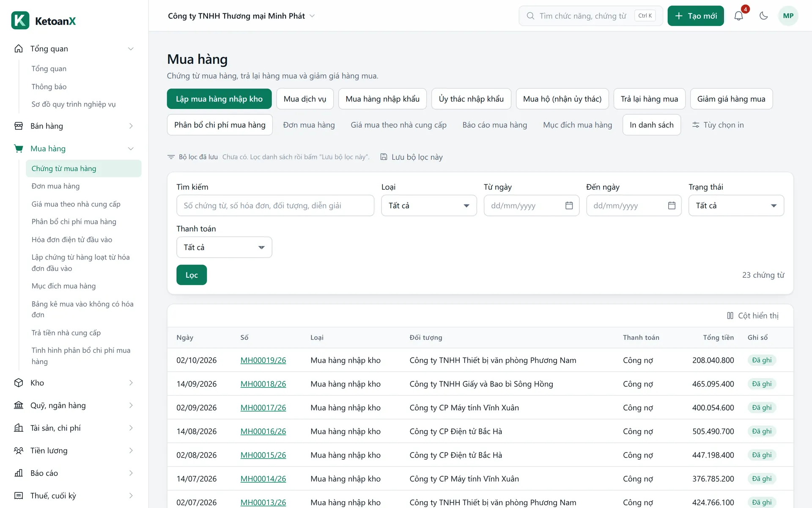
Task: Click the KetoanX logo icon
Action: point(20,20)
